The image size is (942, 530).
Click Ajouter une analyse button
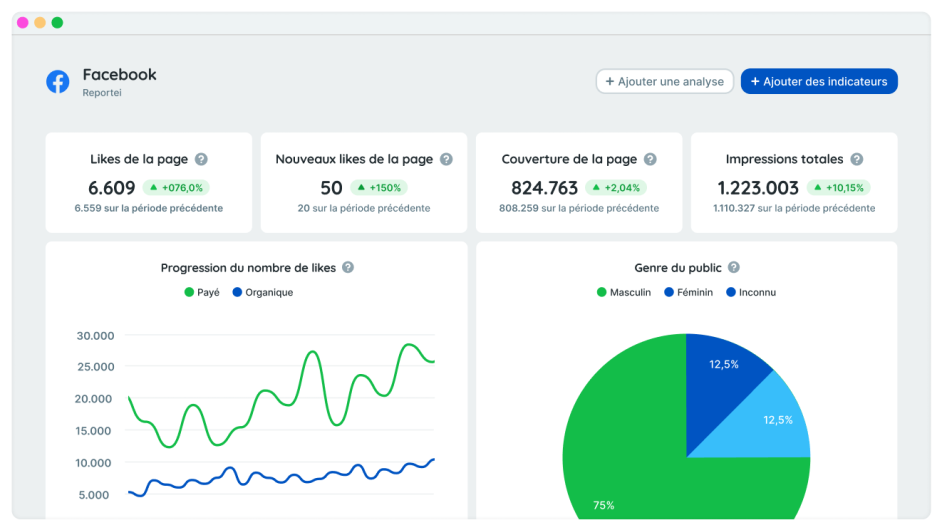click(665, 82)
